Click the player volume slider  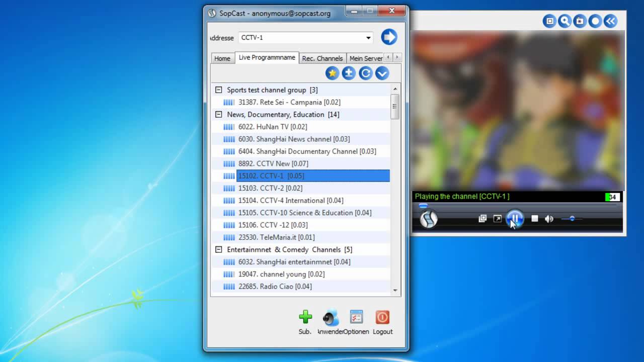[572, 219]
